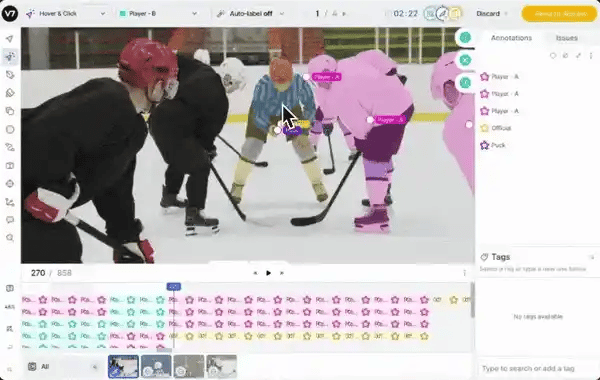Click the circle icon in the annotations panel header
Image resolution: width=600 pixels, height=380 pixels.
point(553,56)
